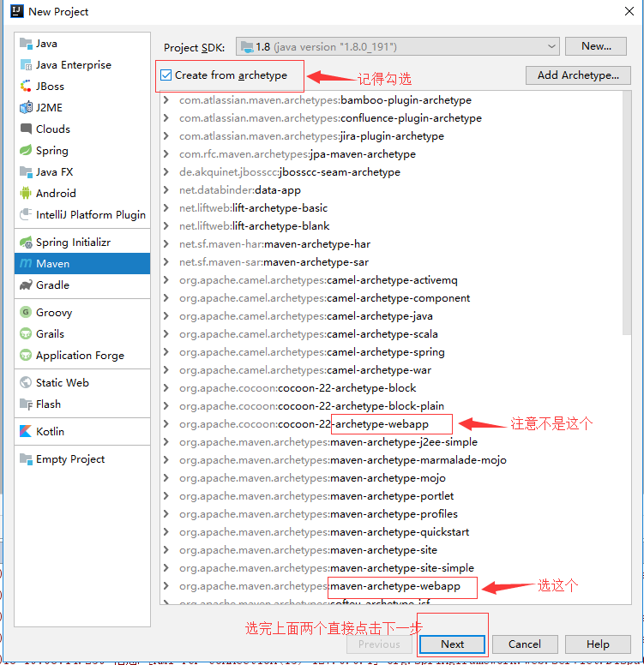The width and height of the screenshot is (644, 665).
Task: Select camel-archetype-spring row
Action: pos(391,352)
